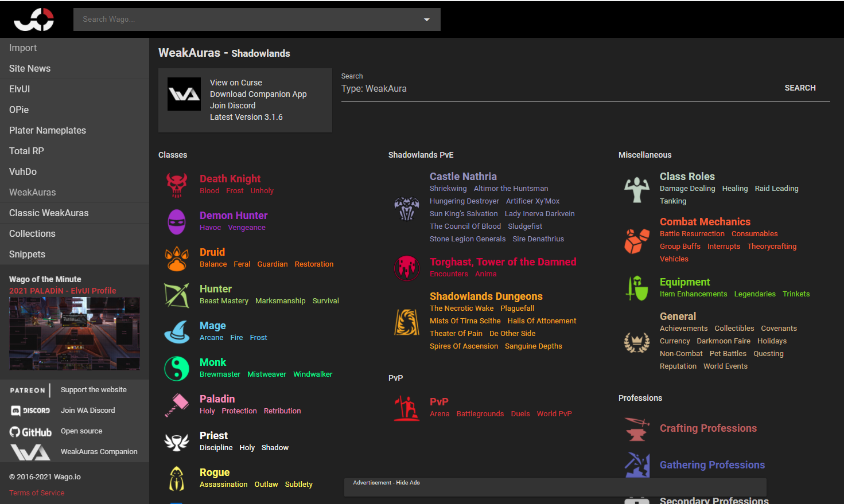Open Download Companion App link
844x504 pixels.
[x=258, y=94]
